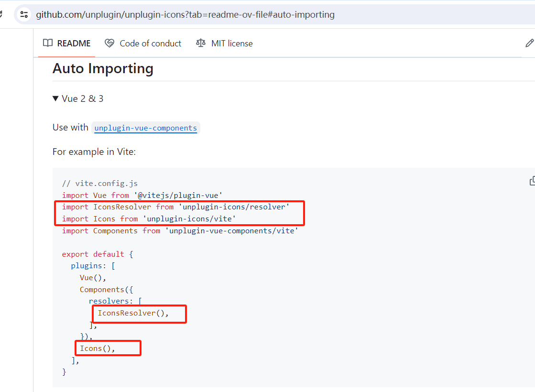Copy the vite.config.js code snippet
Image resolution: width=535 pixels, height=392 pixels.
pyautogui.click(x=532, y=181)
